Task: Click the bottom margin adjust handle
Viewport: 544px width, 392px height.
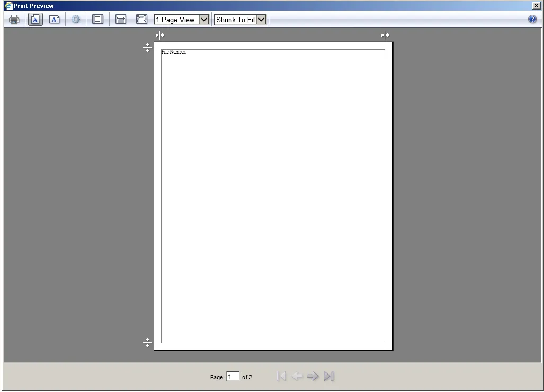Action: click(x=147, y=343)
